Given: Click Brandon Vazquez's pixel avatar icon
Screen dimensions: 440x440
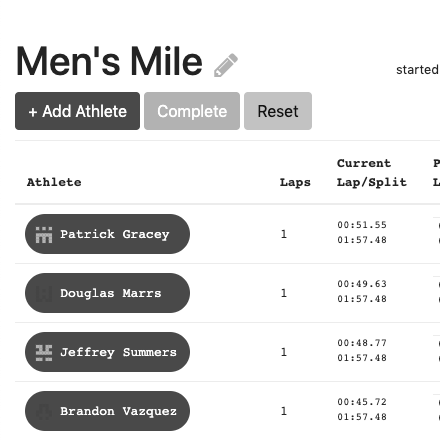Looking at the screenshot, I should pyautogui.click(x=44, y=412).
